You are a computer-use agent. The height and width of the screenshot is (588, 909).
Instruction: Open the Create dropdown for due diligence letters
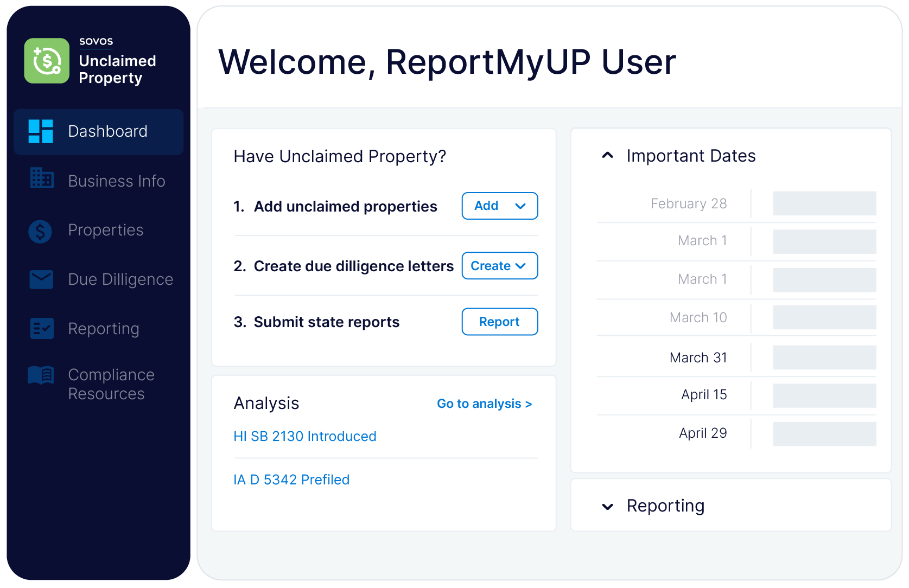coord(499,266)
